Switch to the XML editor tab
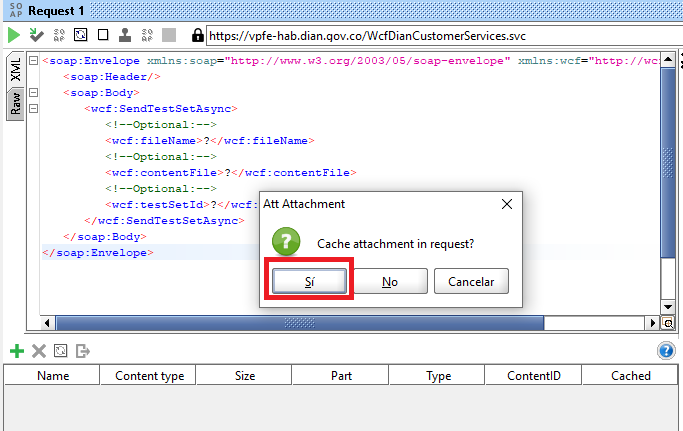This screenshot has height=431, width=683. 15,70
